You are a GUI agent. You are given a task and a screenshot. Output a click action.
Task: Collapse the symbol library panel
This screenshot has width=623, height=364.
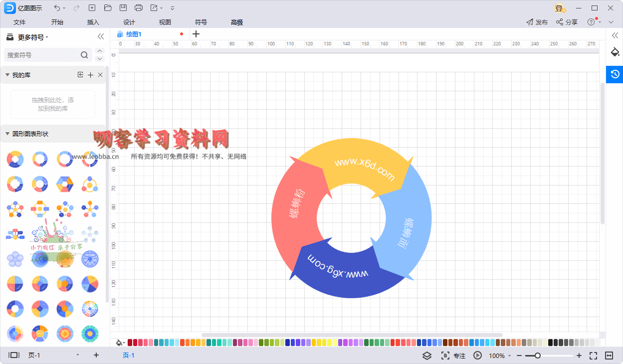101,36
